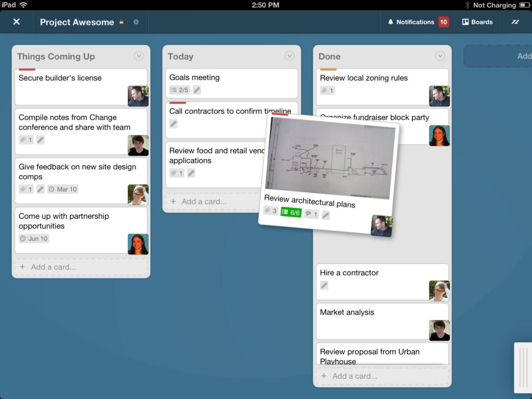The height and width of the screenshot is (399, 532).
Task: Click the pencil icon on Call contractors card
Action: [x=173, y=123]
